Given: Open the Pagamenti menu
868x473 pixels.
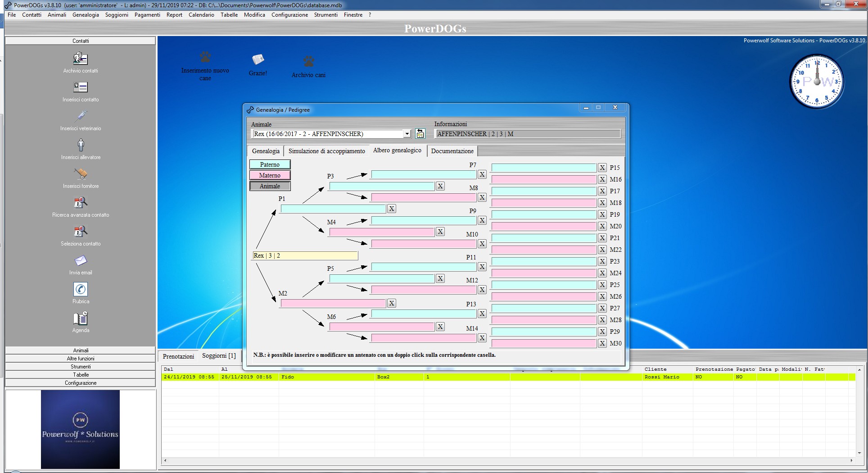Looking at the screenshot, I should [147, 15].
